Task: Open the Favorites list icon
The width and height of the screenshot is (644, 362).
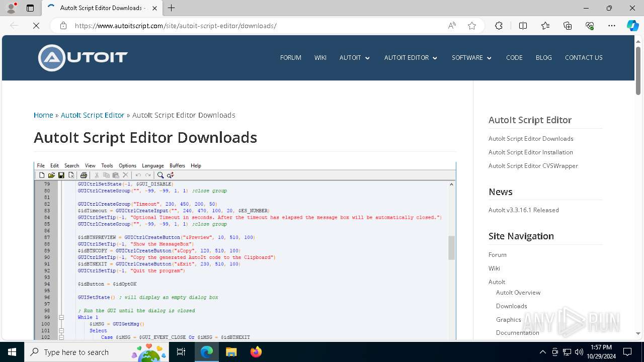Action: 545,26
